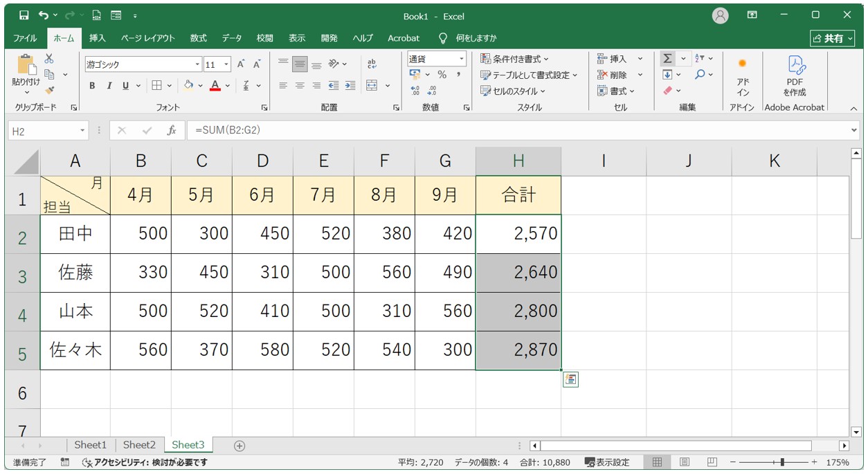Decrease indent
The image size is (868, 474).
[334, 86]
